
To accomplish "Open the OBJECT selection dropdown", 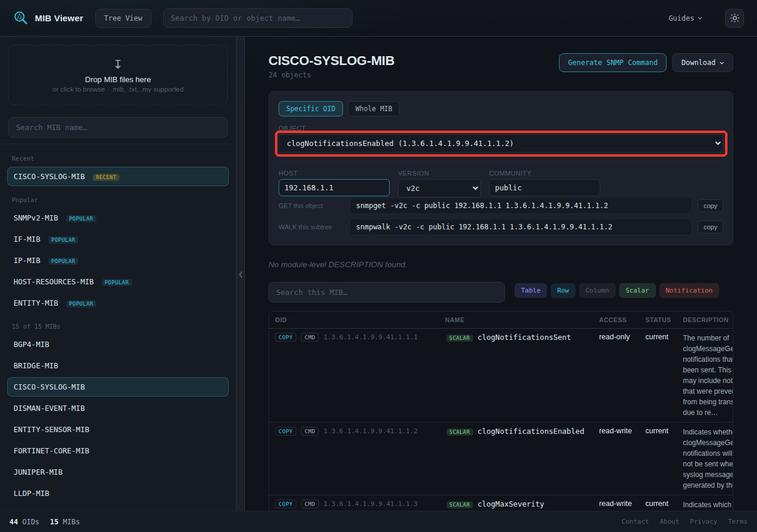I will [502, 144].
